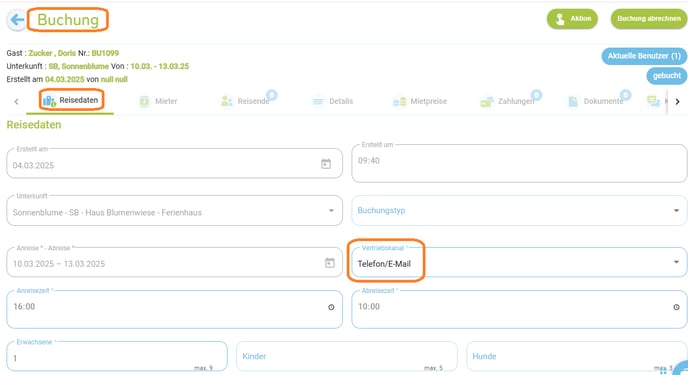Switch to the Mieter tab

coord(158,101)
